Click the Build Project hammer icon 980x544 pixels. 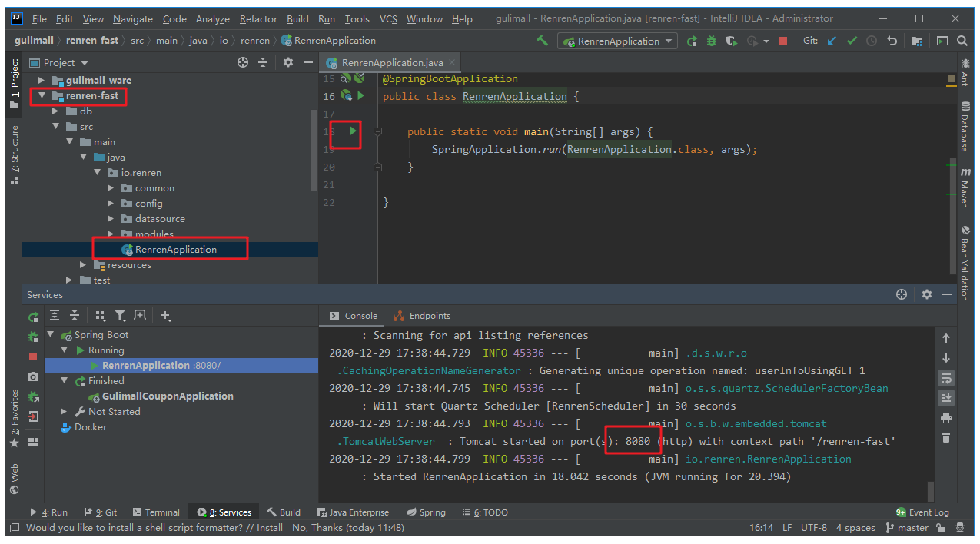coord(543,41)
